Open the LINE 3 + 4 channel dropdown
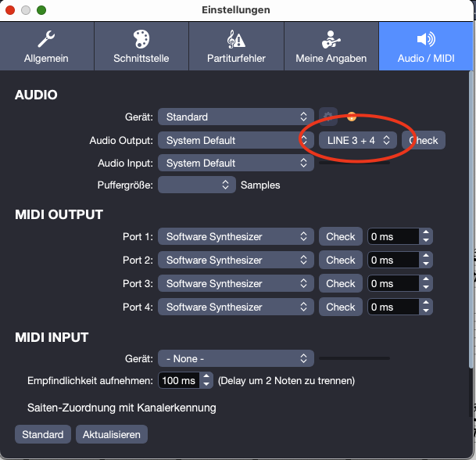Image resolution: width=476 pixels, height=460 pixels. [x=358, y=140]
